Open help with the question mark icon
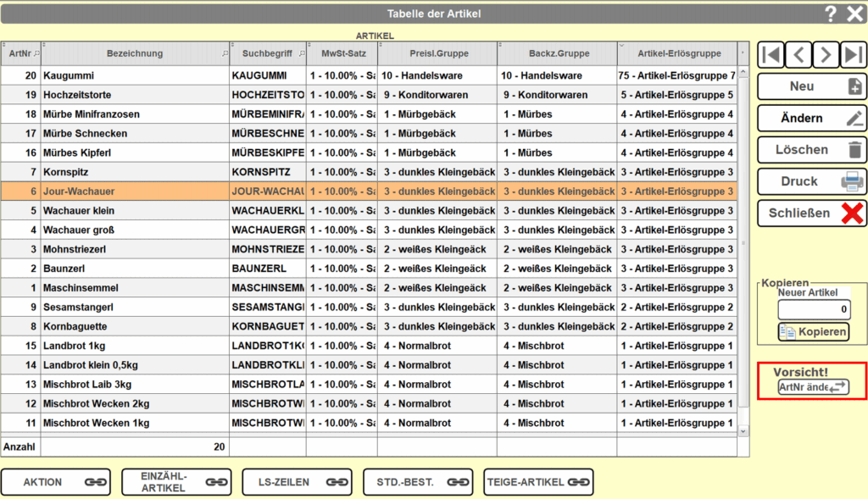 (831, 14)
